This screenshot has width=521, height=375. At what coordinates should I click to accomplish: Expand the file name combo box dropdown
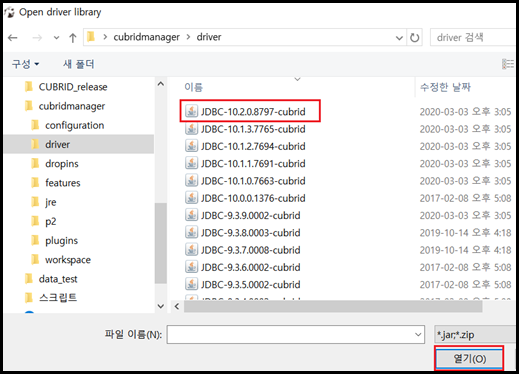point(418,334)
